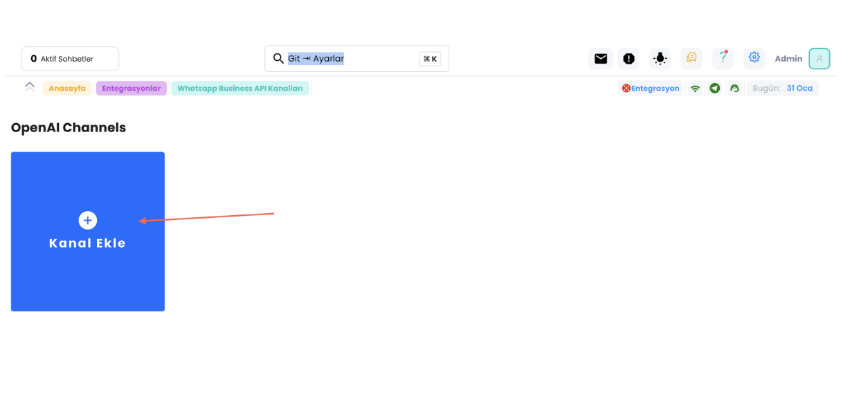Open the mail envelope icon
This screenshot has width=868, height=411.
600,59
